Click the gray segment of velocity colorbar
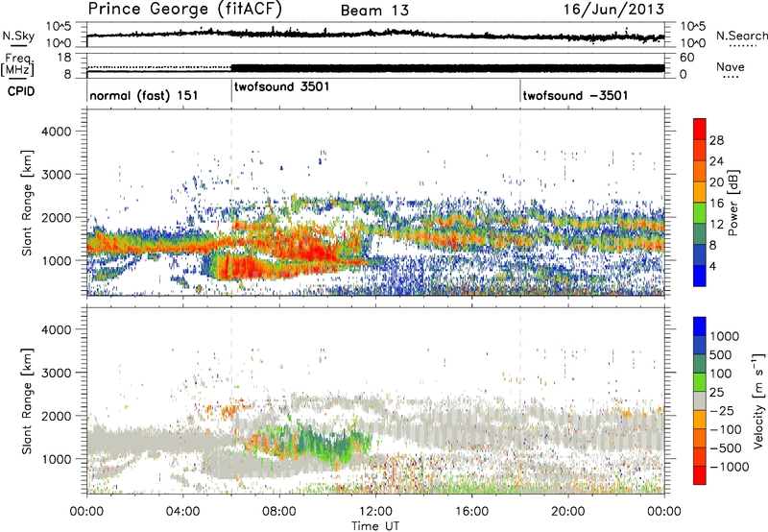The width and height of the screenshot is (768, 532). click(700, 400)
